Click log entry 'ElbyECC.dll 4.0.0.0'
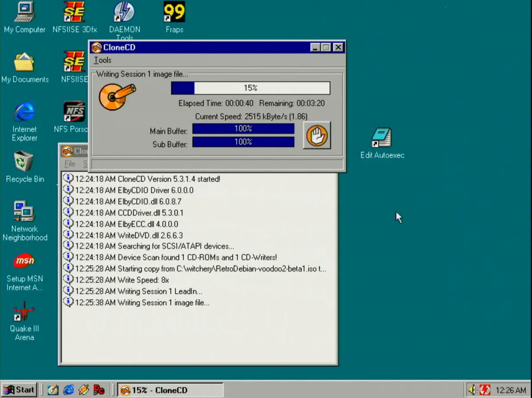The height and width of the screenshot is (398, 532). pyautogui.click(x=121, y=224)
